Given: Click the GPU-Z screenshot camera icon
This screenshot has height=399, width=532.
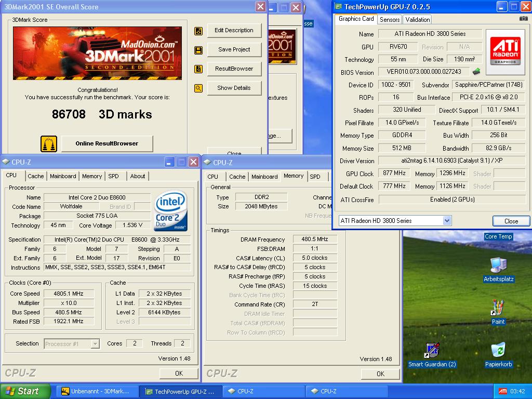Looking at the screenshot, I should coord(524,19).
